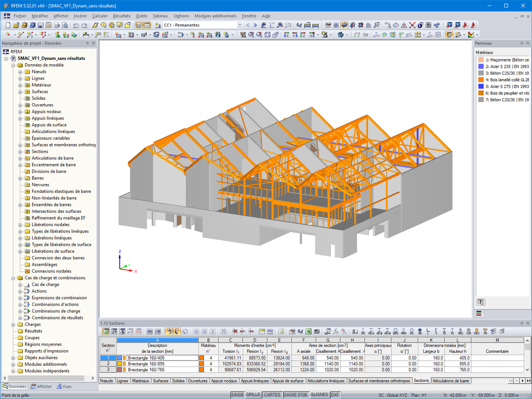Expand the Sections tree node
The width and height of the screenshot is (532, 399).
pyautogui.click(x=20, y=152)
